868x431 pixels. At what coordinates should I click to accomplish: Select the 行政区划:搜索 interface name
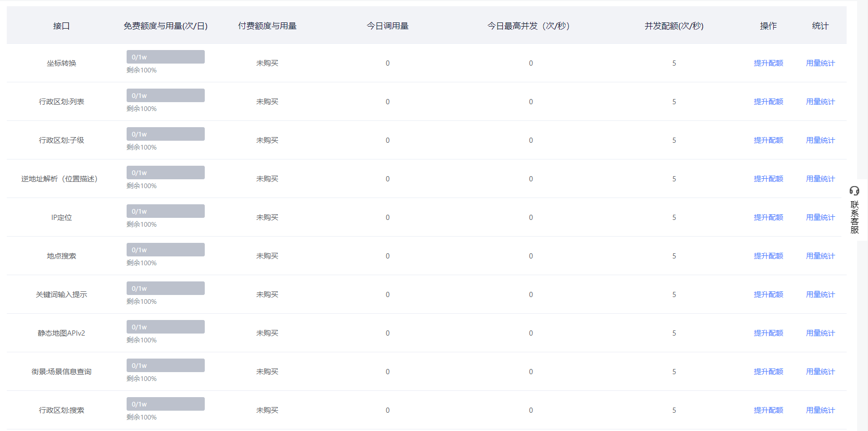61,410
